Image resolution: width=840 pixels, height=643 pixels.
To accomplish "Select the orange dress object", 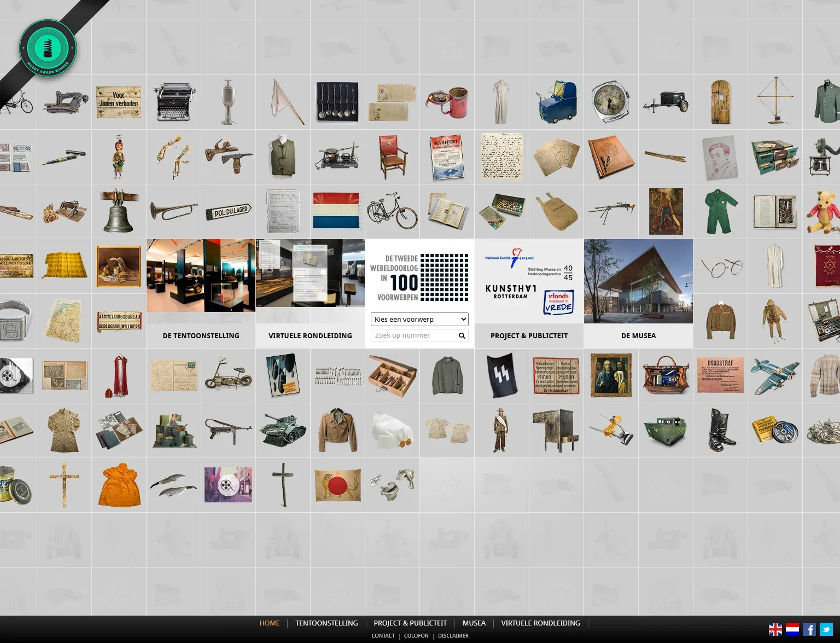I will coord(119,485).
